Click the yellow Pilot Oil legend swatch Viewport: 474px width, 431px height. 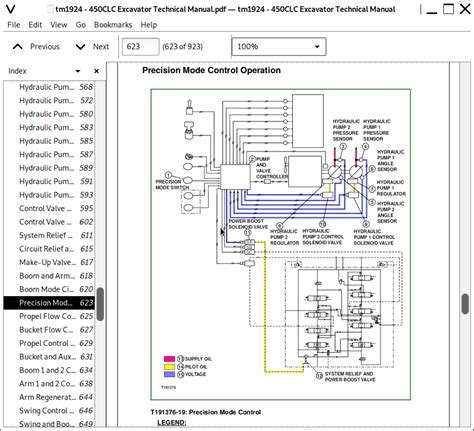click(x=169, y=367)
